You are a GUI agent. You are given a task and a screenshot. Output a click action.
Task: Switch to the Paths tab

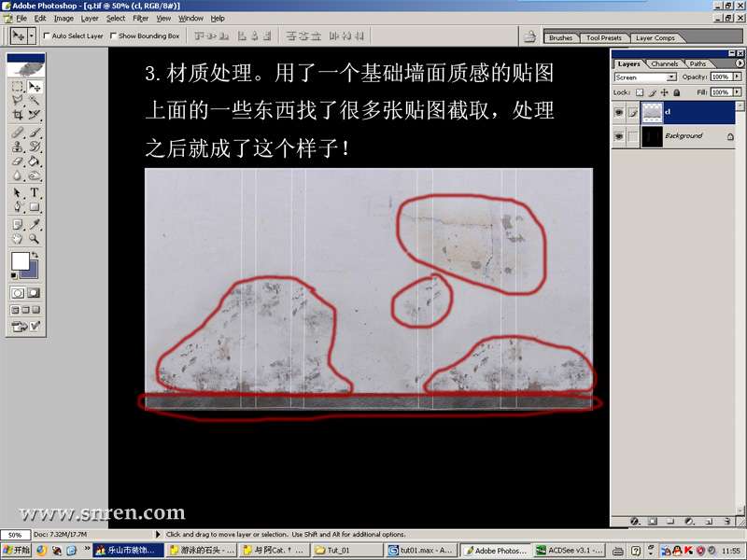pyautogui.click(x=698, y=63)
